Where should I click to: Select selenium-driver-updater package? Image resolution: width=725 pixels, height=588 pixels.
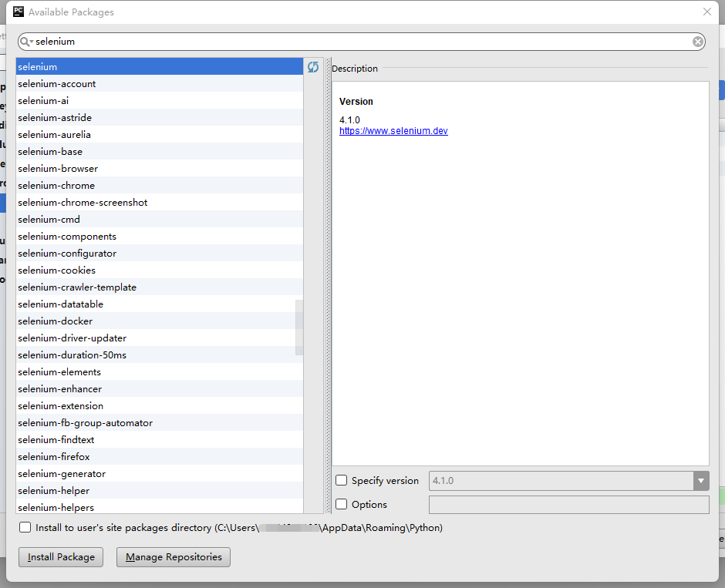point(160,338)
